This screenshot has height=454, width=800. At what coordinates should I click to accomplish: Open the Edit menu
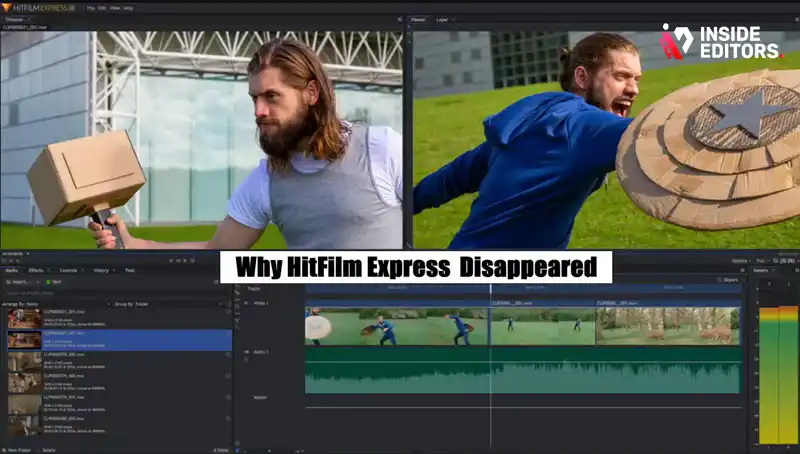102,8
